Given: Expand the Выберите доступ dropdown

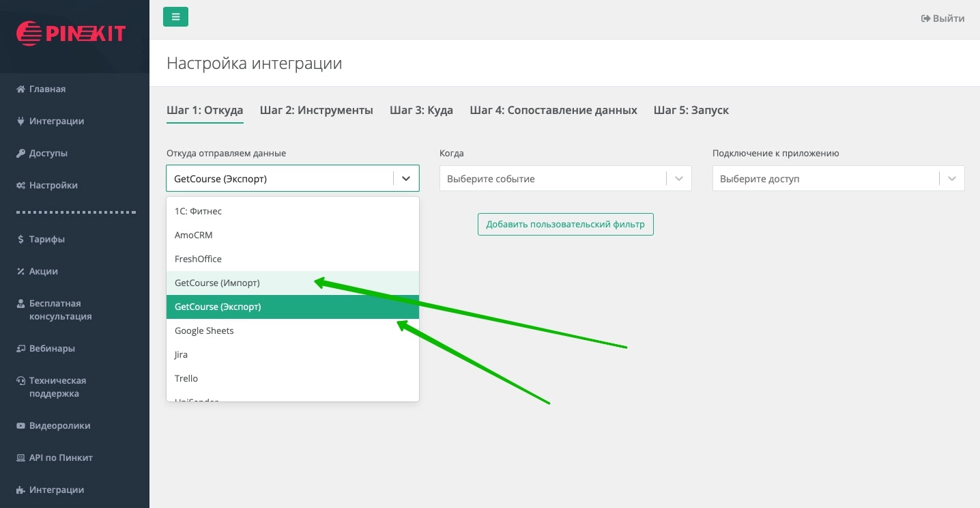Looking at the screenshot, I should [838, 179].
